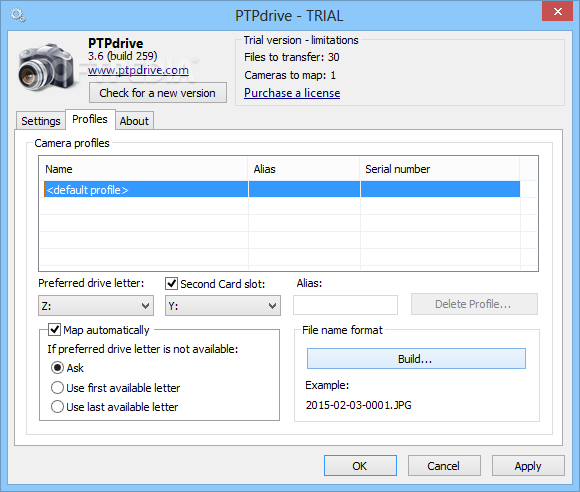Click the Cameras to map: 1 text

tap(290, 75)
